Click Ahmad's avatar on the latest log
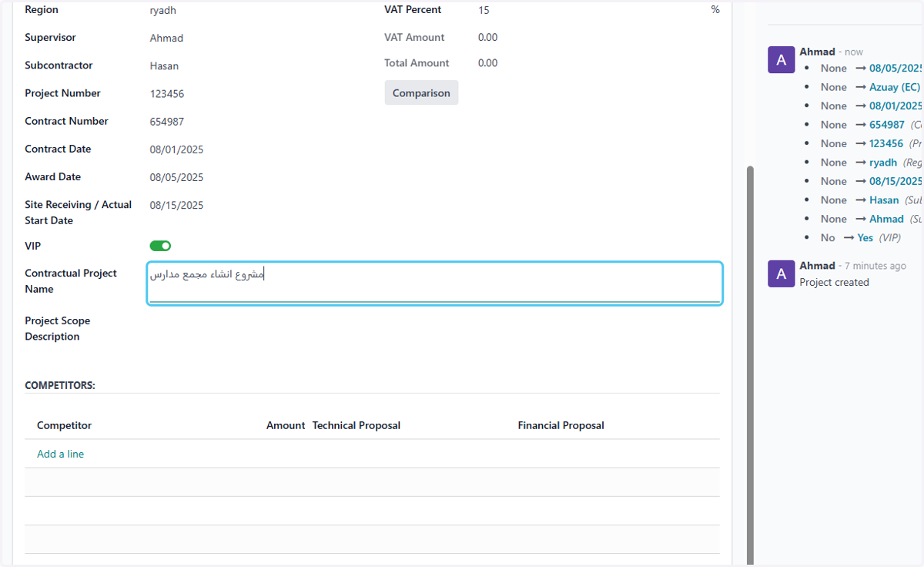This screenshot has height=567, width=924. pyautogui.click(x=782, y=60)
